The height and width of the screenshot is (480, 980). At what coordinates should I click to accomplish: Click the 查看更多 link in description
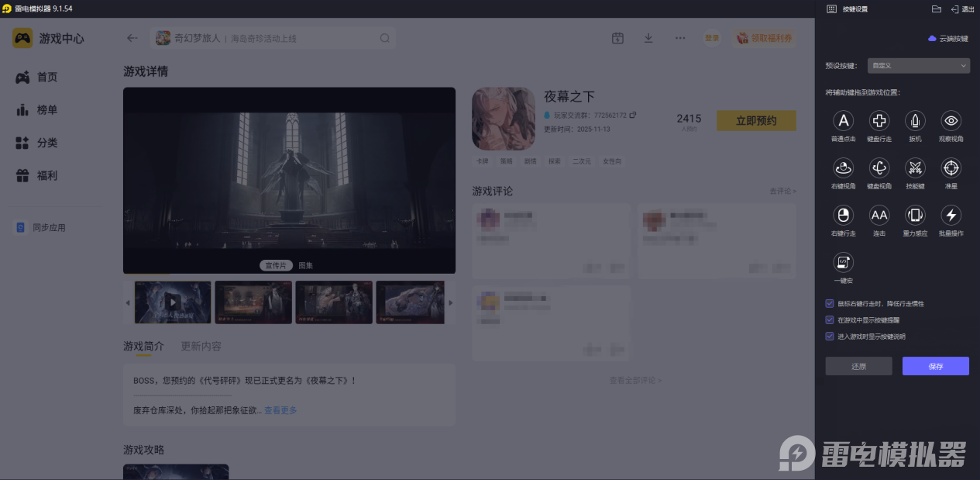[280, 409]
